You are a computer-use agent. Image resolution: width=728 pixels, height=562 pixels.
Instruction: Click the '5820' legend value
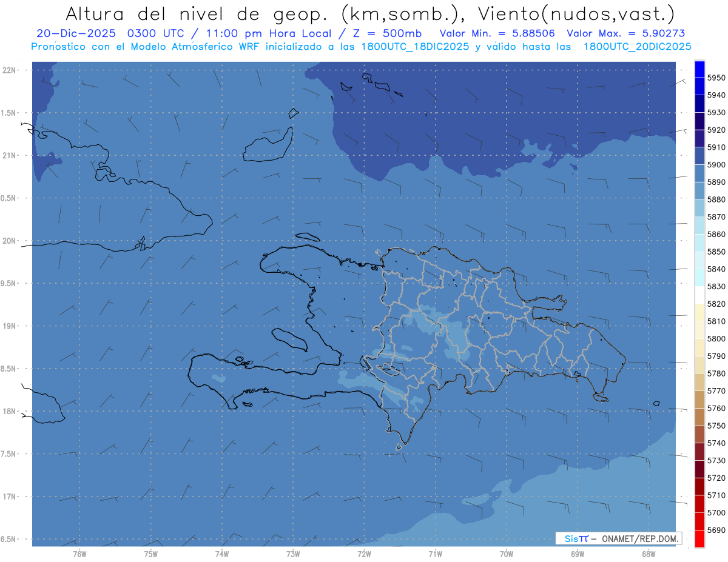[x=716, y=304]
